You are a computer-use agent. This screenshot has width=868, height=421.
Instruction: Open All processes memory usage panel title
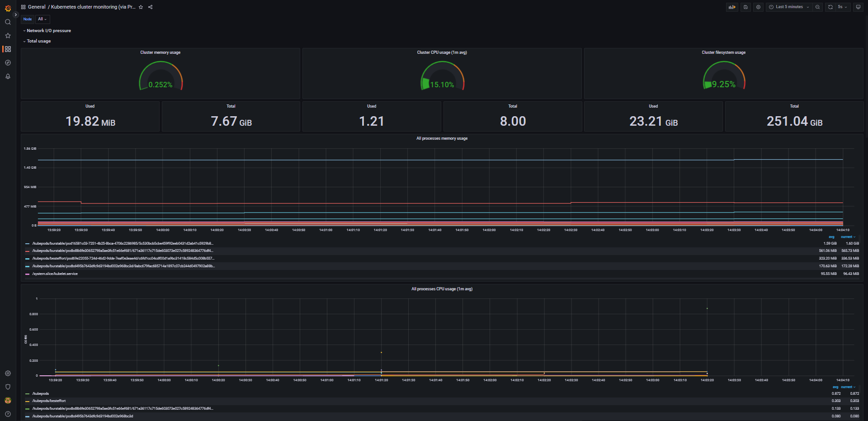coord(442,138)
